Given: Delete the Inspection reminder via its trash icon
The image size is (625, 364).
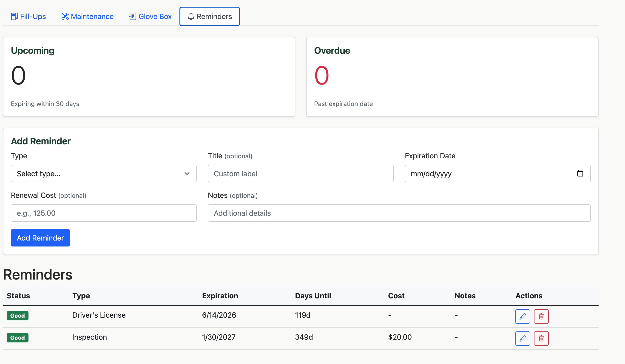Looking at the screenshot, I should (x=541, y=339).
